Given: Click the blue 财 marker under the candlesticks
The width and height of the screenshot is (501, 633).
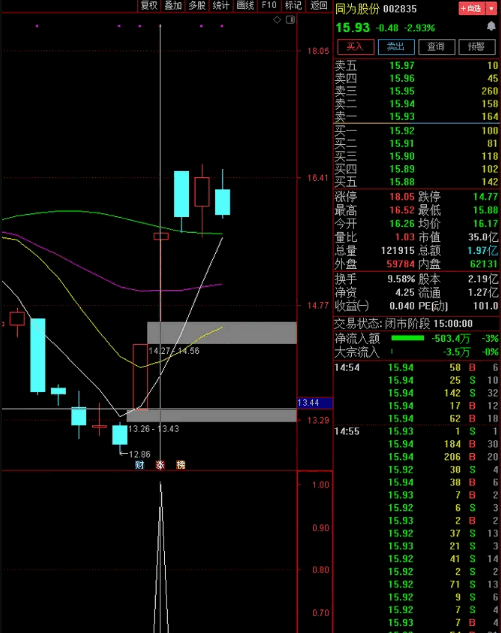Looking at the screenshot, I should 140,465.
